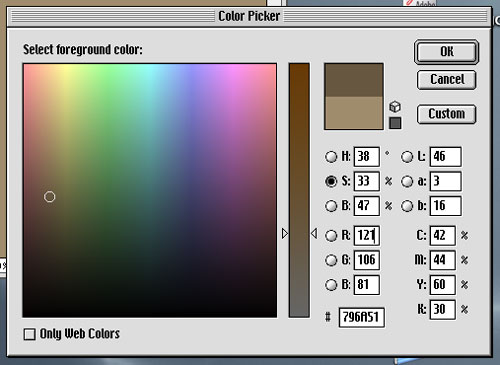Enable the Only Web Colors checkbox
This screenshot has height=365, width=500.
30,334
